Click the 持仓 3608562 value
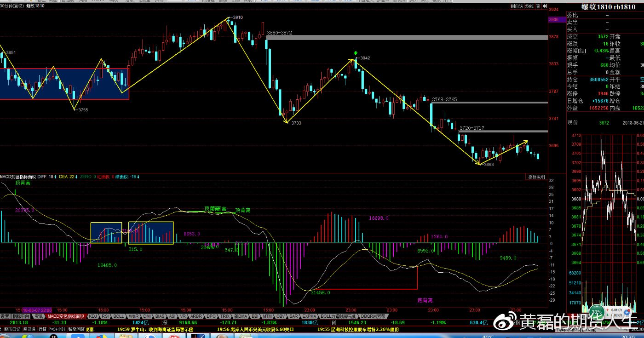644x338 pixels. [599, 80]
